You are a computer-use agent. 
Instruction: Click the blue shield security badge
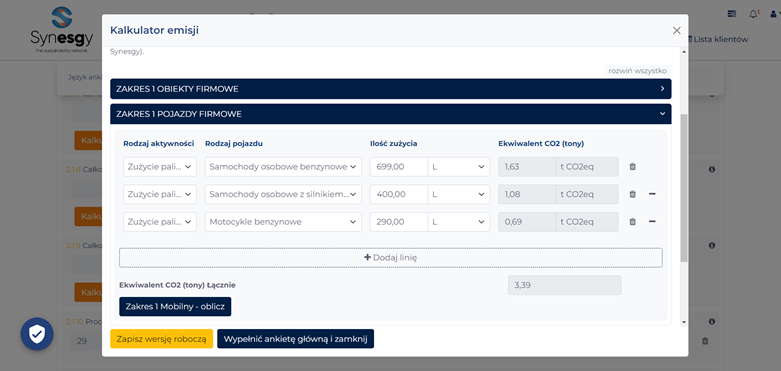pos(37,334)
